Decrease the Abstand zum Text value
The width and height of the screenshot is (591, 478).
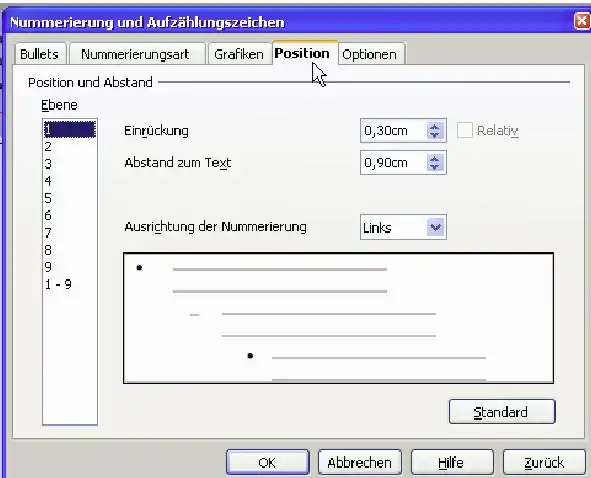point(434,167)
